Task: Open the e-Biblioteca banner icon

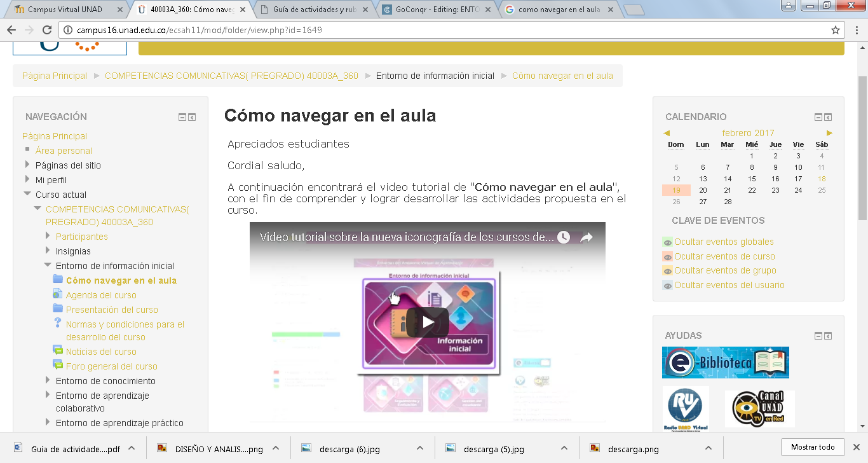Action: tap(725, 363)
